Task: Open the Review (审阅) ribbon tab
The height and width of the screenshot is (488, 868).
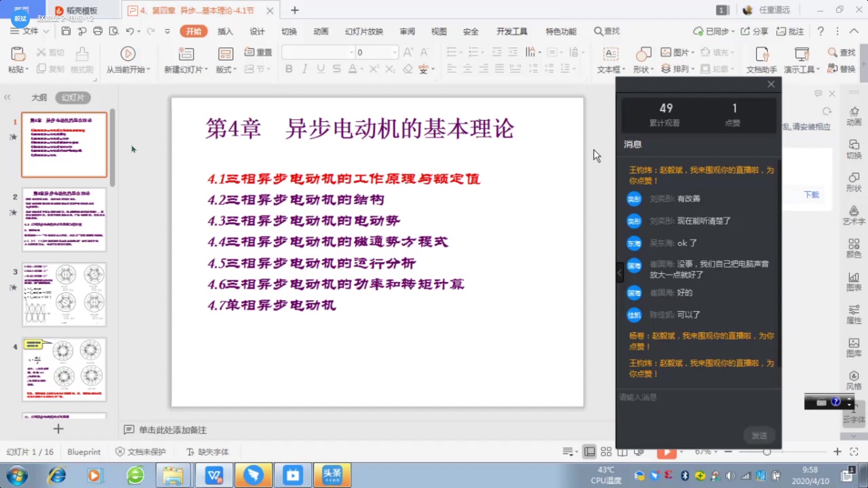Action: coord(407,31)
